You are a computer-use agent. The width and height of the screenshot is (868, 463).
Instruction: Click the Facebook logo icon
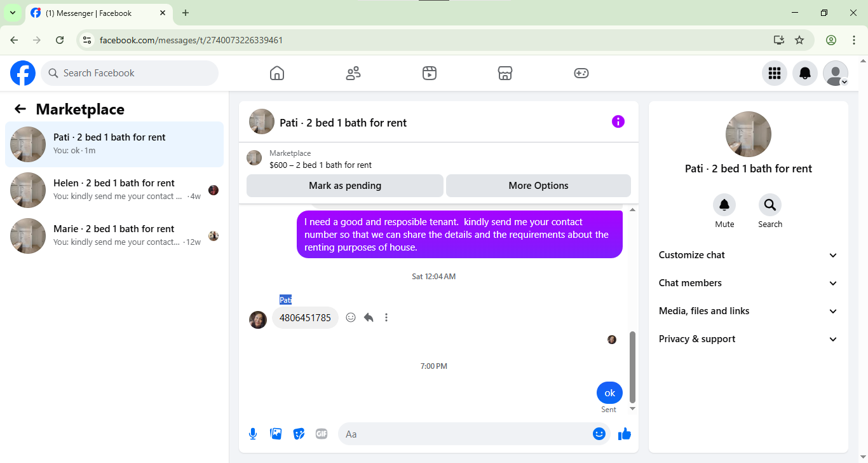pos(23,73)
